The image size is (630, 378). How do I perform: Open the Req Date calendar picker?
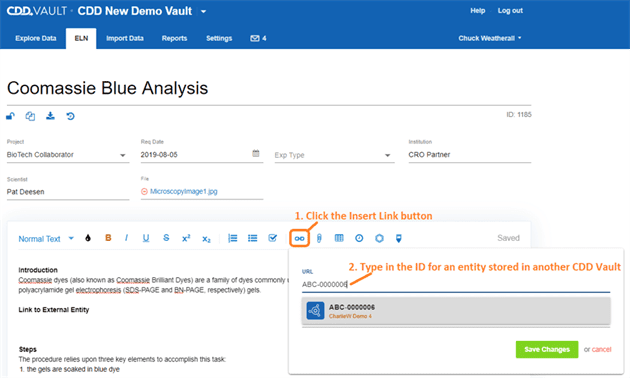[x=256, y=153]
